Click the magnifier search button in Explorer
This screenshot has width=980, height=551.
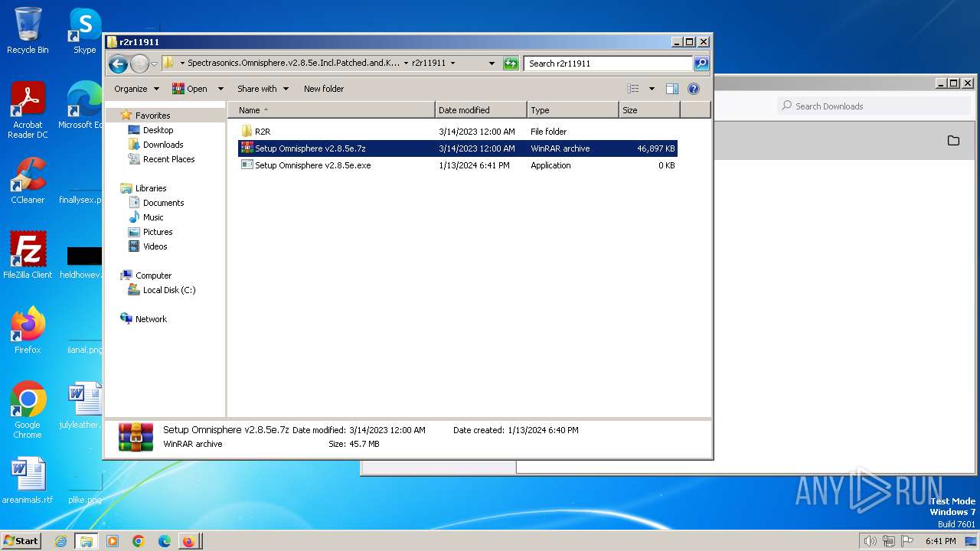[701, 64]
